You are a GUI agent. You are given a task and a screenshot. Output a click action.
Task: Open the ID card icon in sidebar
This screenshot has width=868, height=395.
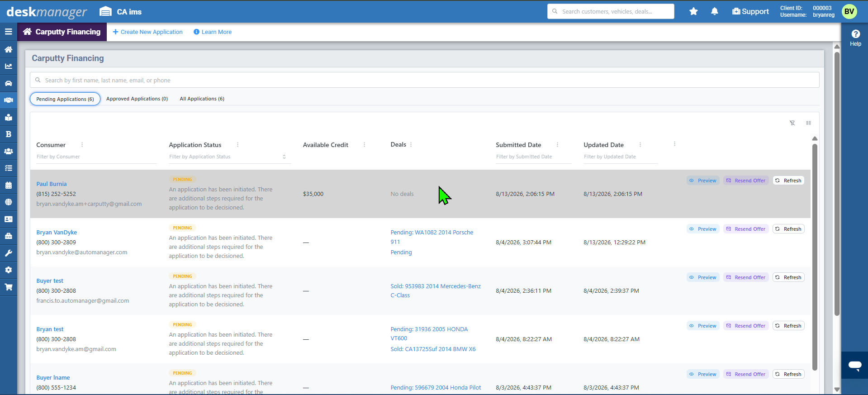coord(8,219)
